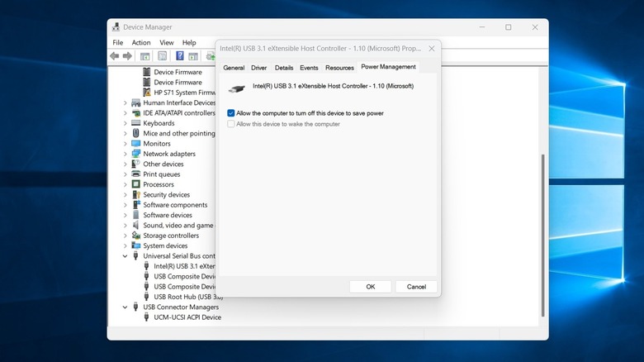This screenshot has height=362, width=644.
Task: Click the Show/Hide Console Tree toolbar icon
Action: 144,56
